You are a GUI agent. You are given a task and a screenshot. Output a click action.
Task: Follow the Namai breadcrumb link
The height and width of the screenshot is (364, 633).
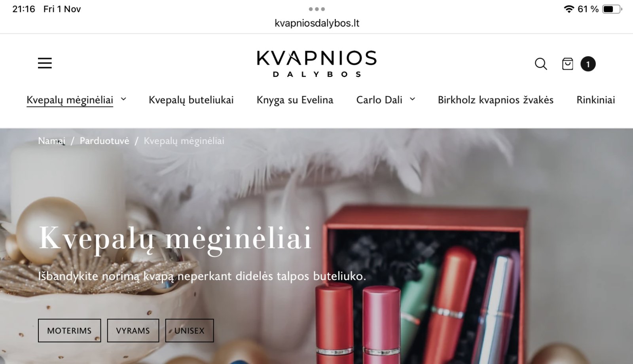pyautogui.click(x=52, y=141)
